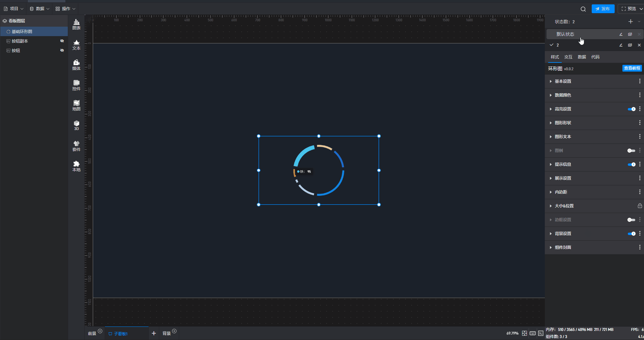644x340 pixels.
Task: Turn off the 背景设置 switch
Action: pyautogui.click(x=631, y=234)
